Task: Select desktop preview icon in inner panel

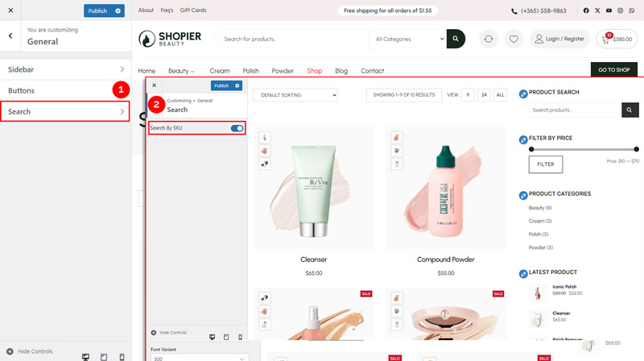Action: pyautogui.click(x=212, y=337)
